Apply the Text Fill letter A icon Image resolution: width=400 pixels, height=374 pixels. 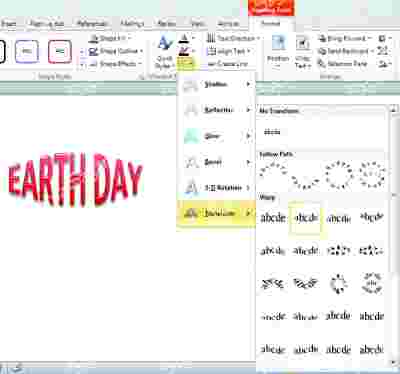point(183,39)
